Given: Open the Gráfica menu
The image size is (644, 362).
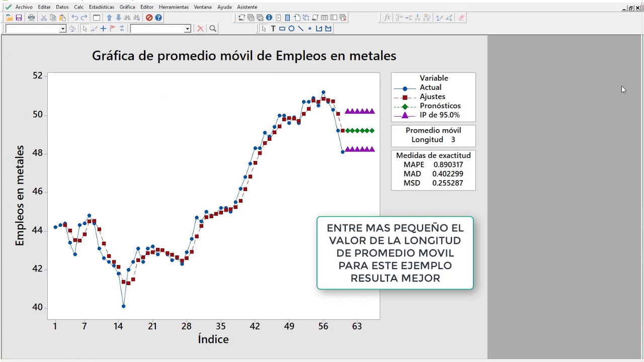Looking at the screenshot, I should coord(127,7).
